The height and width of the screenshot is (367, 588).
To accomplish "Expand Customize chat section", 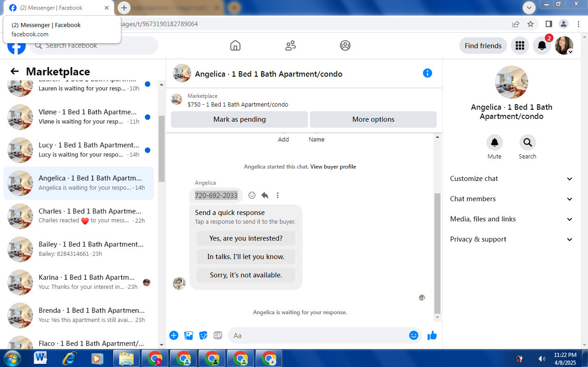I will click(512, 179).
